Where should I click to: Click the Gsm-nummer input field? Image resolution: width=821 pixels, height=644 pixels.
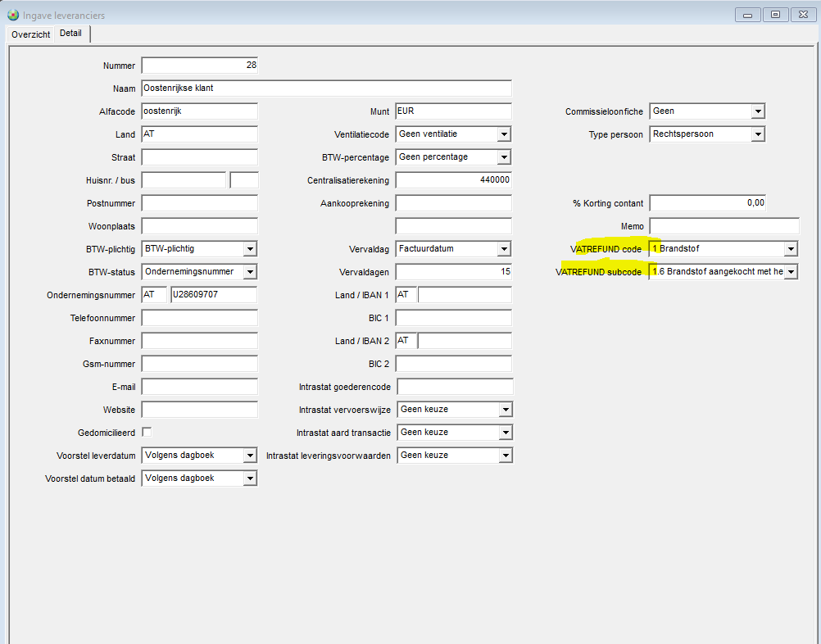tap(199, 364)
